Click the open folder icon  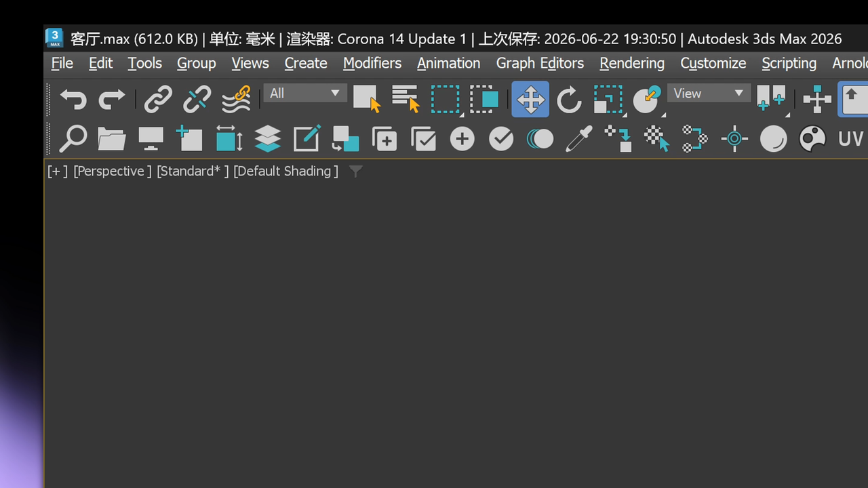tap(112, 139)
